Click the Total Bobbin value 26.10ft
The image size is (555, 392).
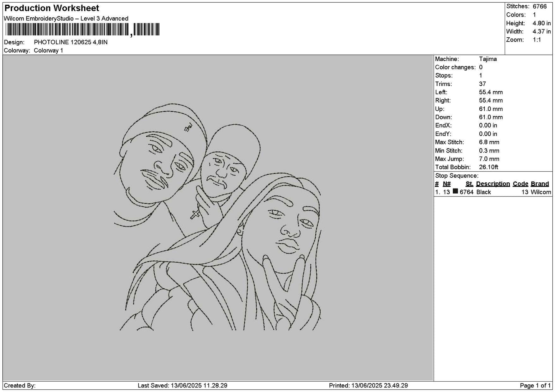[489, 167]
